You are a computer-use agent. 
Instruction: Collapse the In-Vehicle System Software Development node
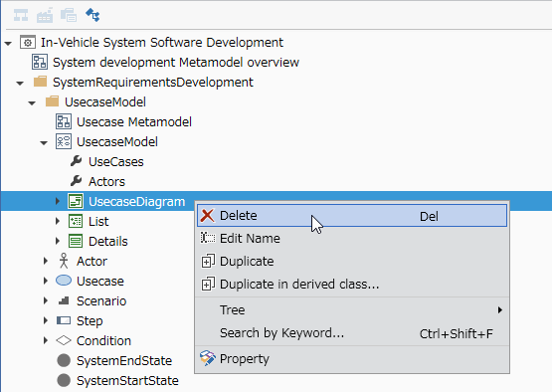tap(8, 44)
